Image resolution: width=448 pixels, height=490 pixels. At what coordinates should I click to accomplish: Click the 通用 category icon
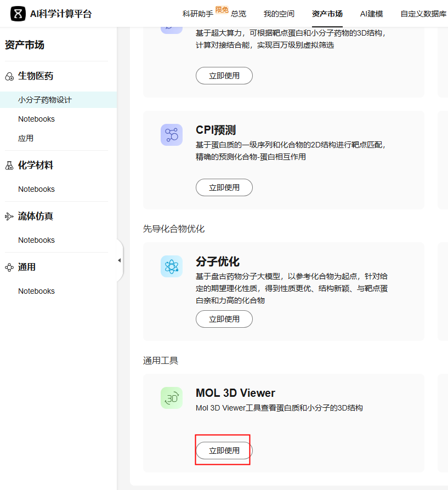pos(9,267)
